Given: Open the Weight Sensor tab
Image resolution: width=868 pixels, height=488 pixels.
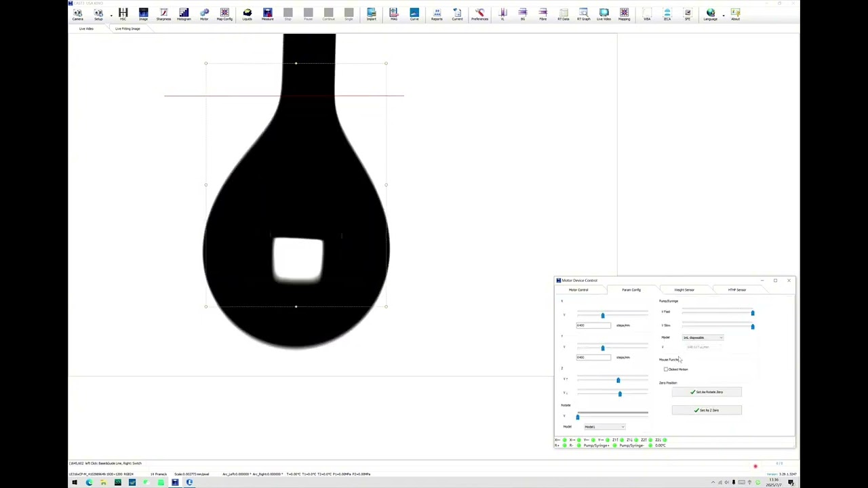Looking at the screenshot, I should (x=684, y=290).
